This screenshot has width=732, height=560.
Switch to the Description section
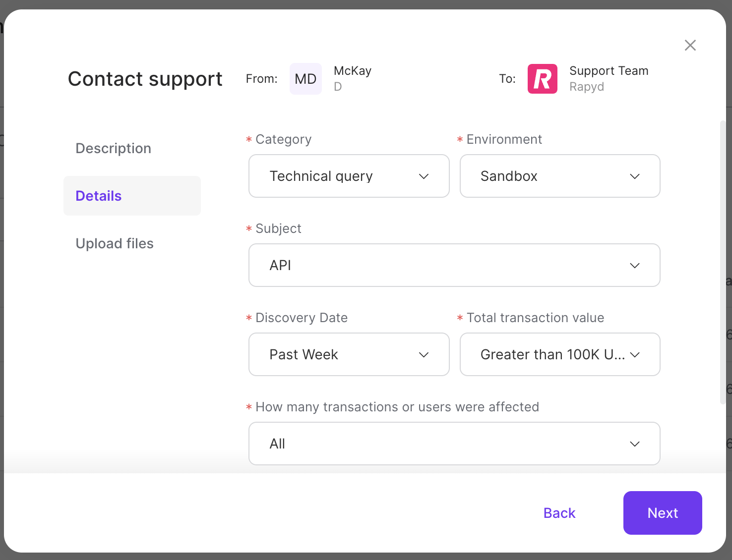[113, 148]
